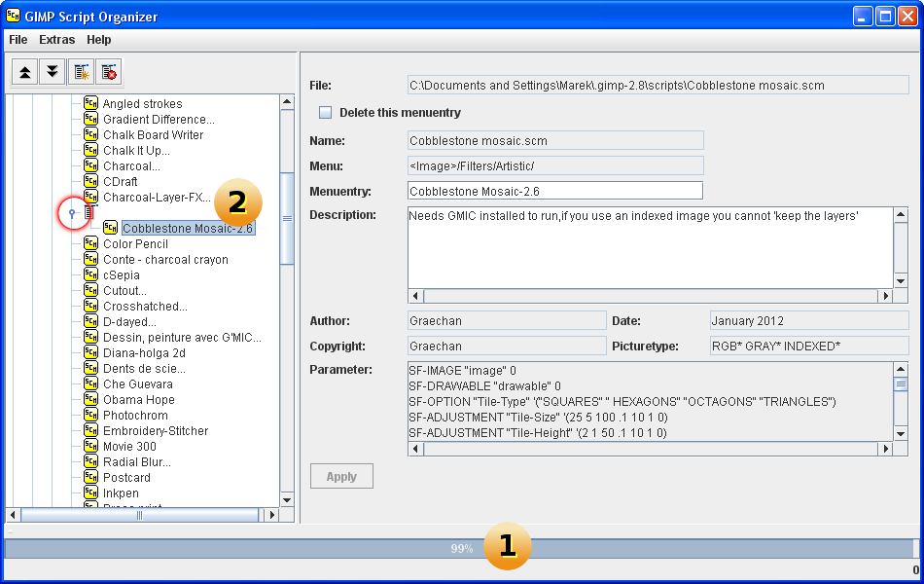
Task: Click the new menu entry toolbar icon
Action: pyautogui.click(x=82, y=73)
